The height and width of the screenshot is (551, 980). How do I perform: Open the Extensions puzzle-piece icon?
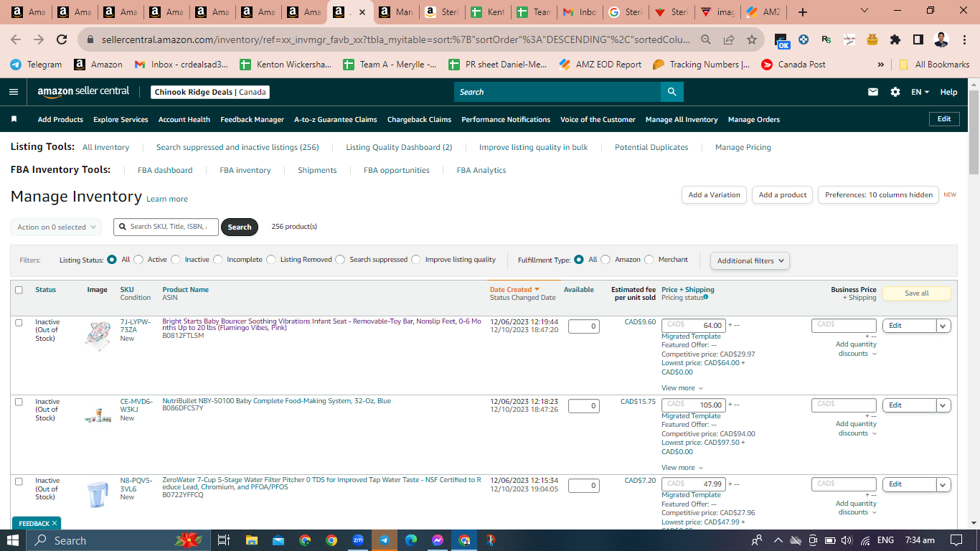point(895,39)
